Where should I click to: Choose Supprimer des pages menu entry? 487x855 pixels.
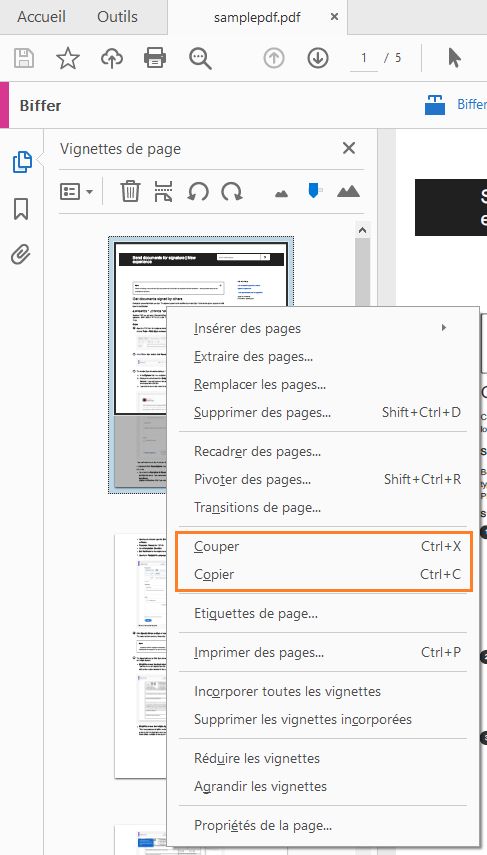pos(321,412)
